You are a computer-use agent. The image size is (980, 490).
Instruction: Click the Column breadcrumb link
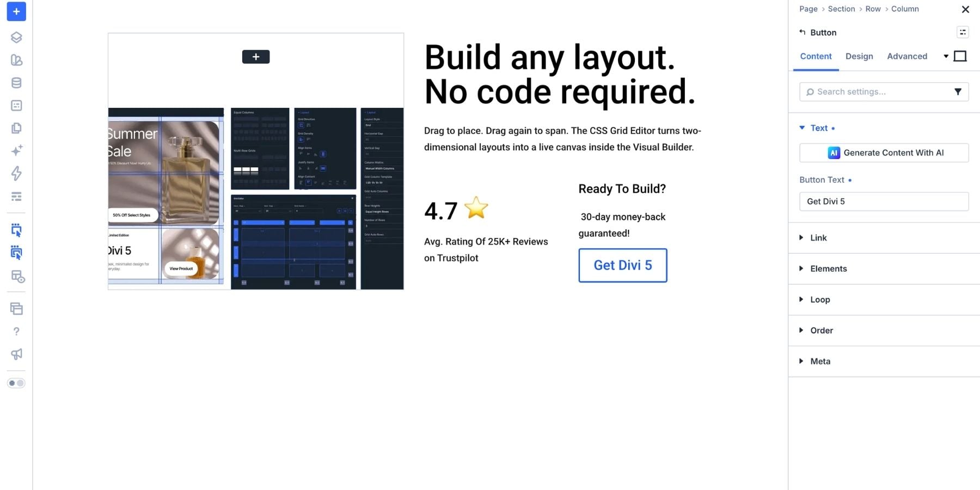click(x=905, y=9)
